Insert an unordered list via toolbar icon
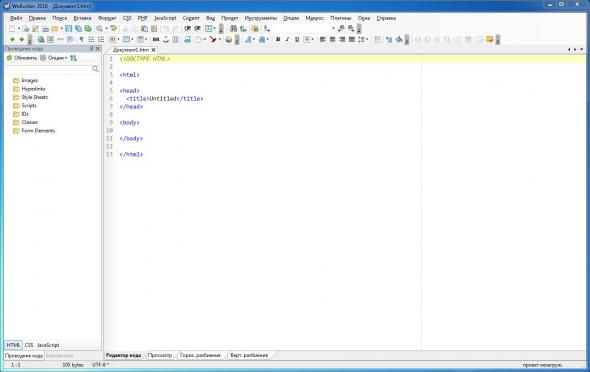590x372 pixels. tap(91, 39)
